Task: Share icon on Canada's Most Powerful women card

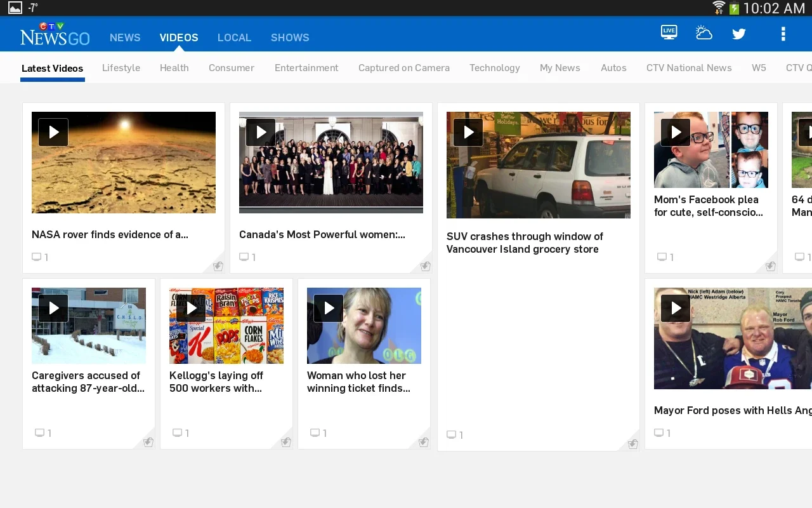Action: pyautogui.click(x=425, y=266)
